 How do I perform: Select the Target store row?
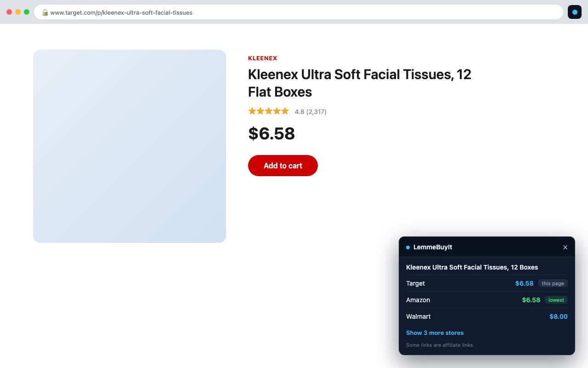point(487,283)
